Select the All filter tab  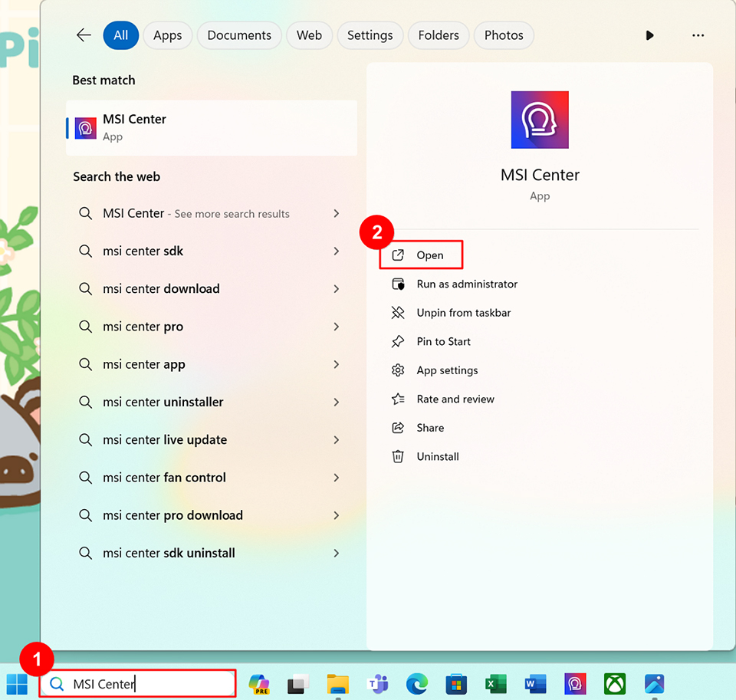[x=120, y=35]
